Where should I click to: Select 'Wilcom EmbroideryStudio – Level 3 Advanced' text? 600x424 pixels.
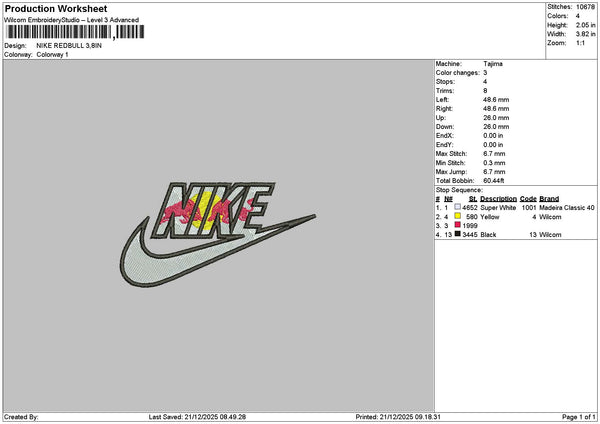72,20
